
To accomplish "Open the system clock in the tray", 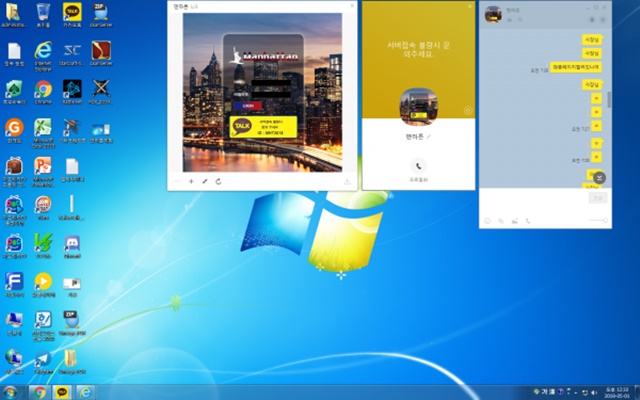I will 616,392.
